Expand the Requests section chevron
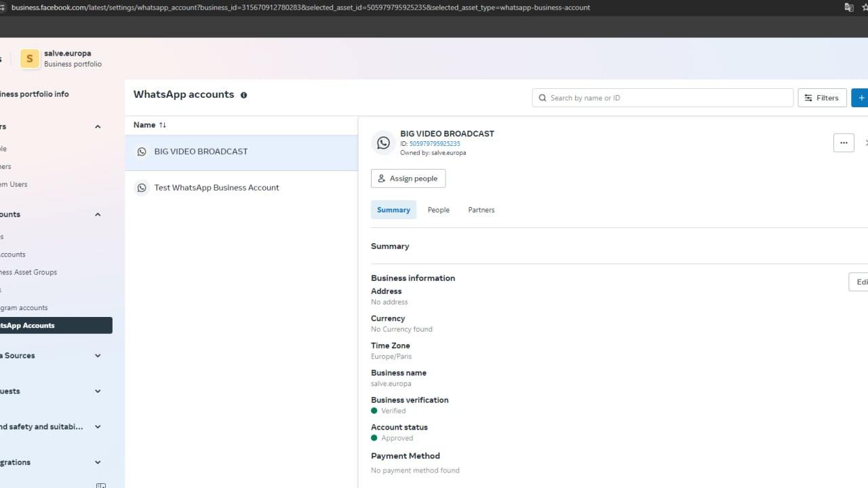This screenshot has height=488, width=868. click(x=98, y=391)
